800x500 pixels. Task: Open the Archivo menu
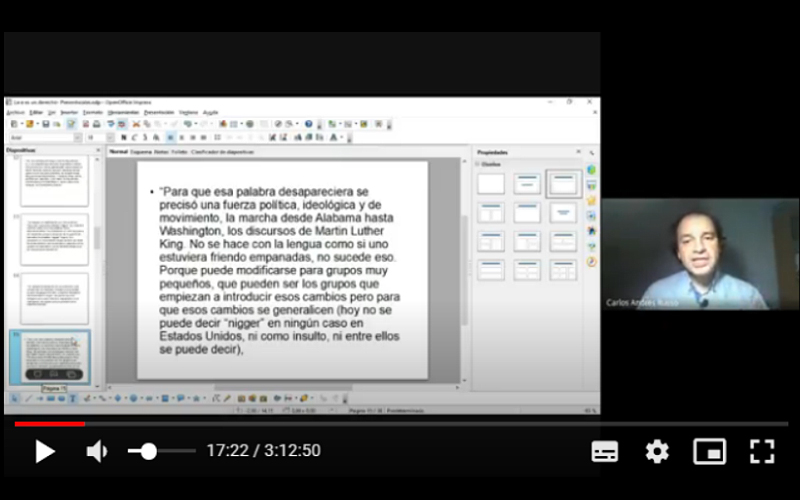pos(14,112)
